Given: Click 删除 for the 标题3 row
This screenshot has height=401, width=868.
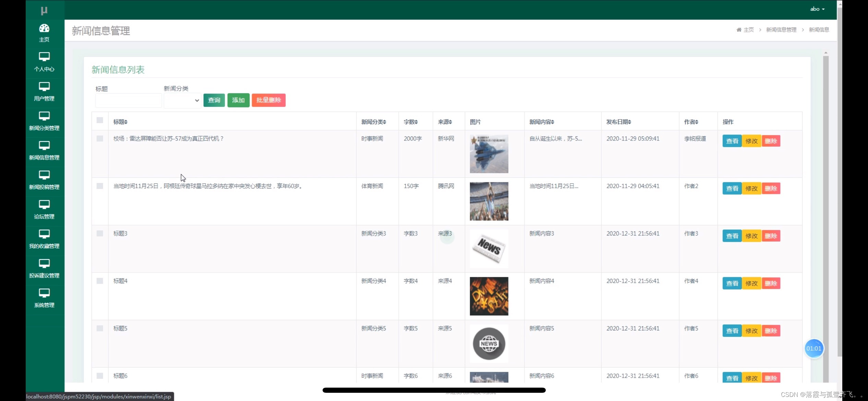Looking at the screenshot, I should 771,236.
